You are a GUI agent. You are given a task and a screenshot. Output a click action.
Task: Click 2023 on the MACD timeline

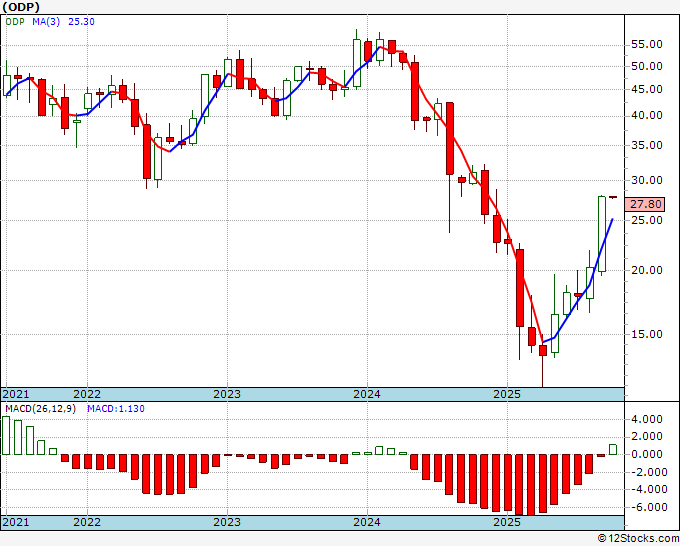coord(227,522)
